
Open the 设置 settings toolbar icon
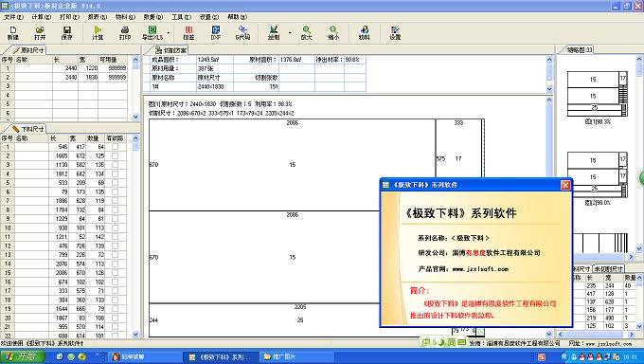[x=395, y=33]
